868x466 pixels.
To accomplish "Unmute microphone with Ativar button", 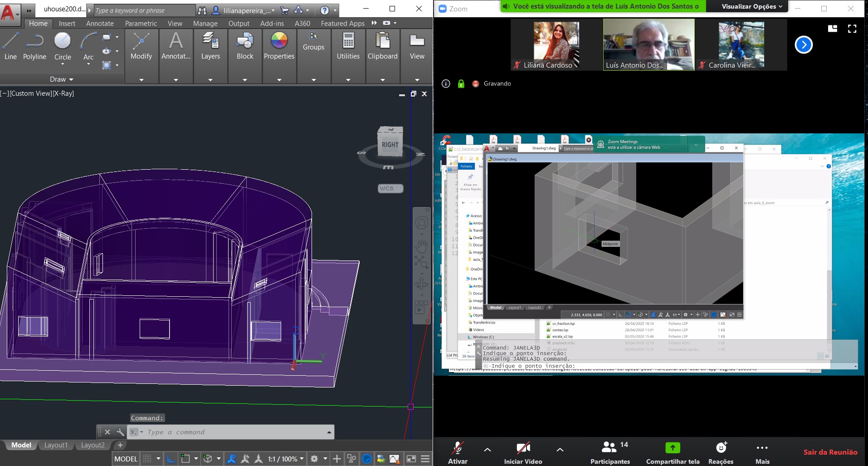I will [x=458, y=452].
